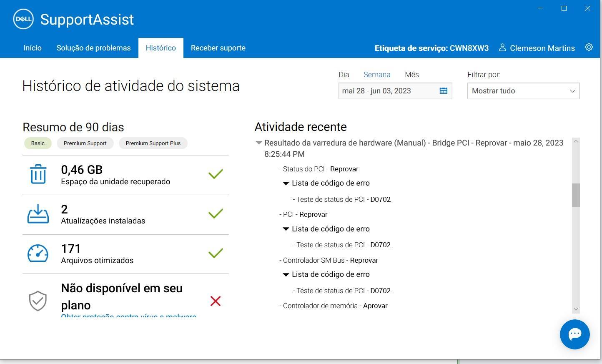Click the shield icon for virus protection
The image size is (602, 364).
click(x=38, y=301)
